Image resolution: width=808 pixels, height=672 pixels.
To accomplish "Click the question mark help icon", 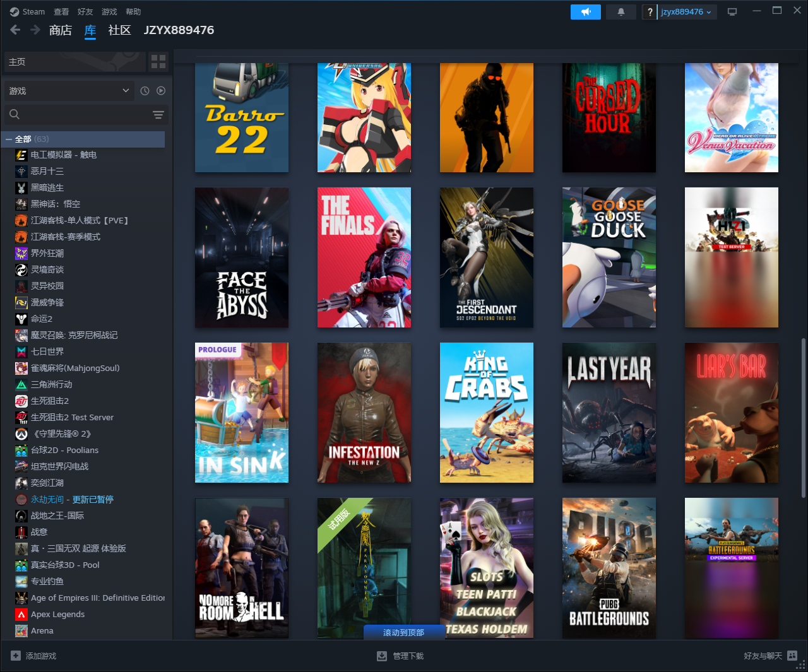I will (x=650, y=12).
